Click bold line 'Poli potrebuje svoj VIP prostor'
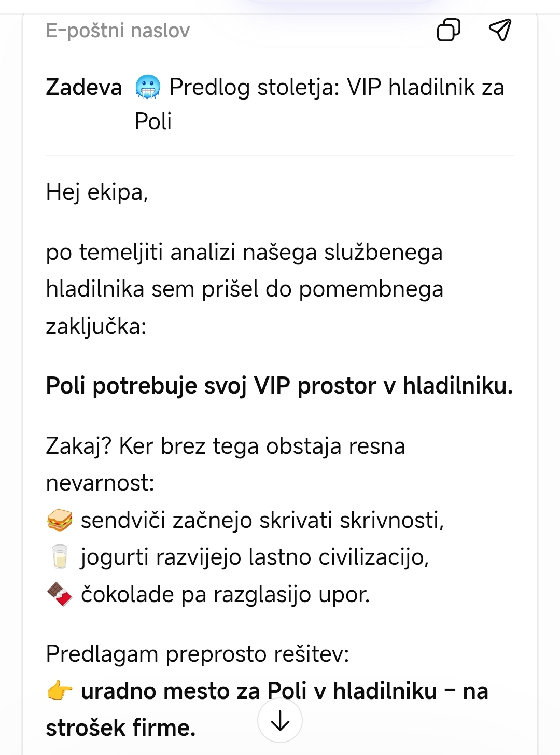This screenshot has width=560, height=755. [x=279, y=386]
